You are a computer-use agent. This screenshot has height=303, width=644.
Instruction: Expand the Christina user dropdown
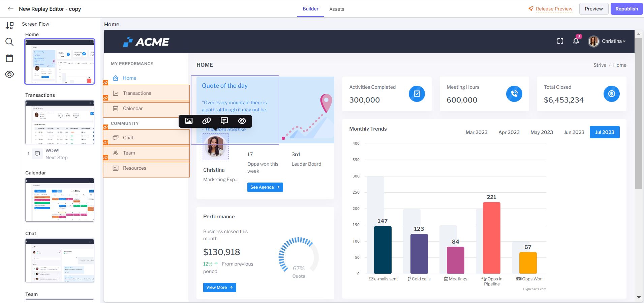pos(607,41)
